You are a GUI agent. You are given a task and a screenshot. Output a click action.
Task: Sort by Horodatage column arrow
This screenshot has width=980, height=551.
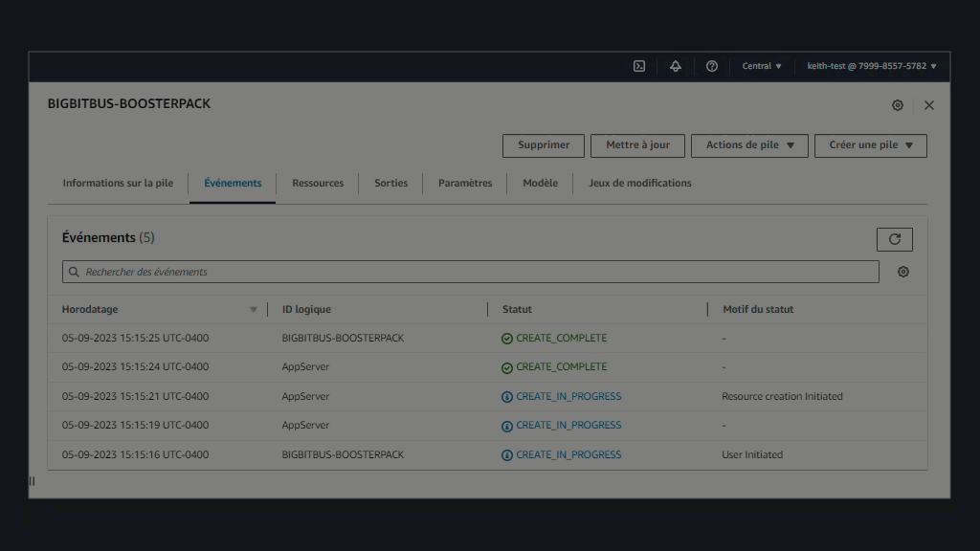point(254,310)
